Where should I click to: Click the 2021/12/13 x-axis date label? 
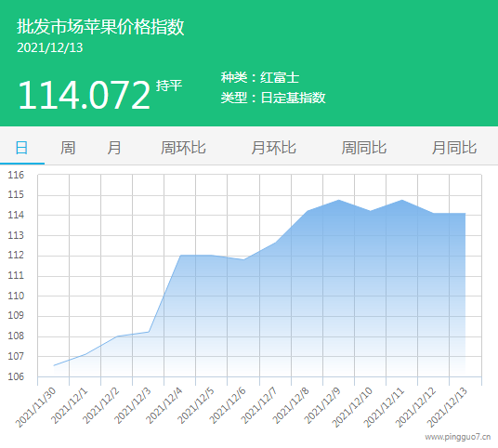(x=447, y=407)
